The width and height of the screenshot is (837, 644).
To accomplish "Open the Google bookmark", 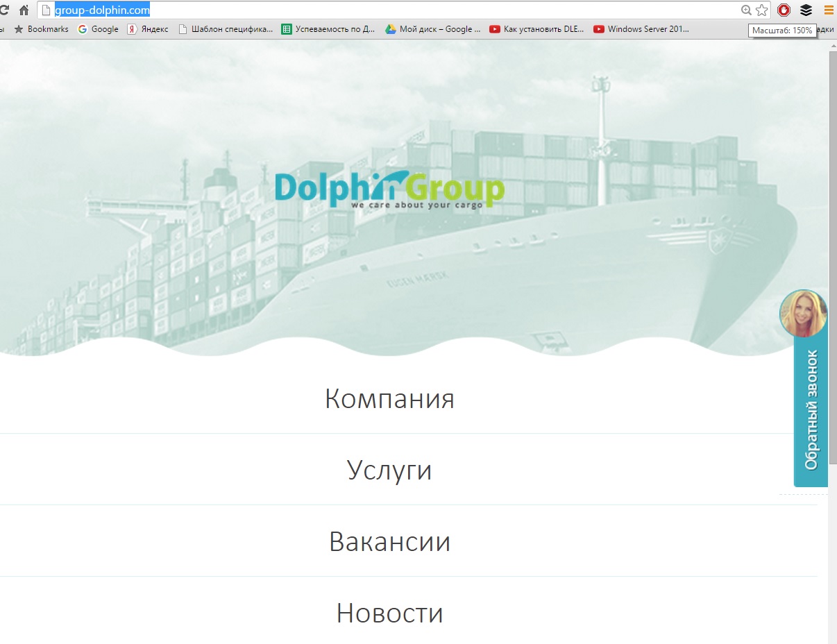I will click(x=98, y=29).
